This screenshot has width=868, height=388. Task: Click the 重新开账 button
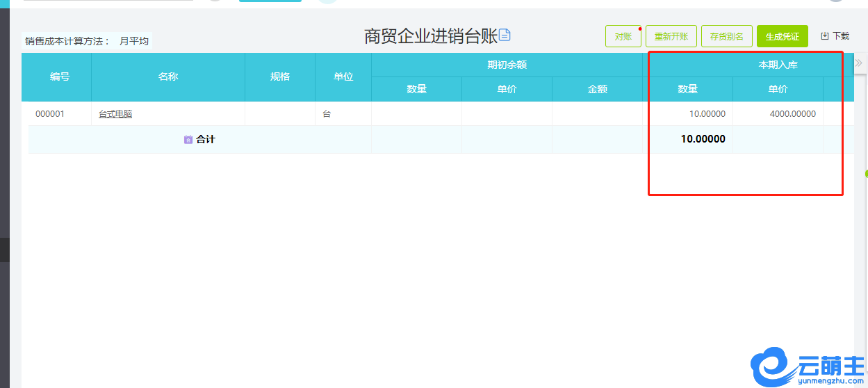(671, 36)
